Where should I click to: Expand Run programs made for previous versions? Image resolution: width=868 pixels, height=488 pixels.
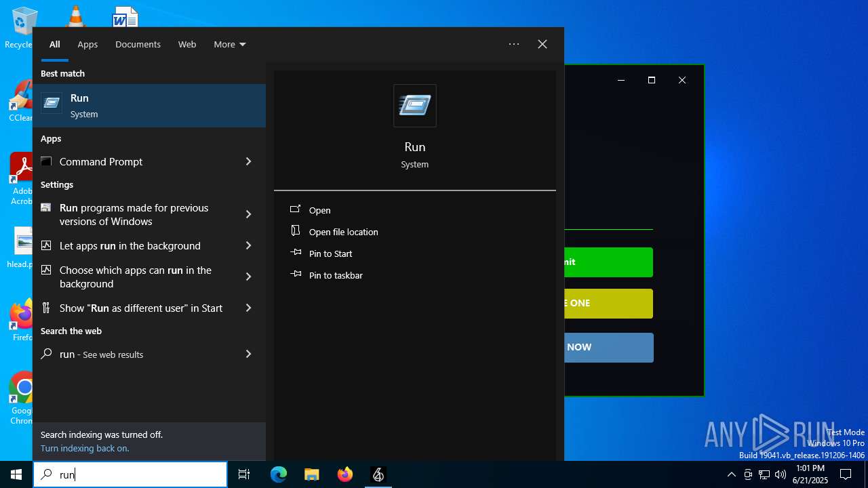248,214
